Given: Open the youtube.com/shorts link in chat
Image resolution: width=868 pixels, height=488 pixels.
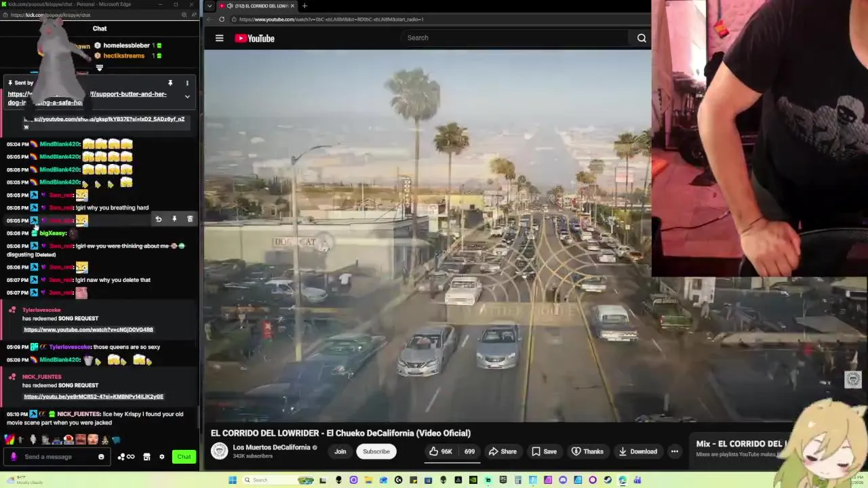Looking at the screenshot, I should tap(104, 122).
